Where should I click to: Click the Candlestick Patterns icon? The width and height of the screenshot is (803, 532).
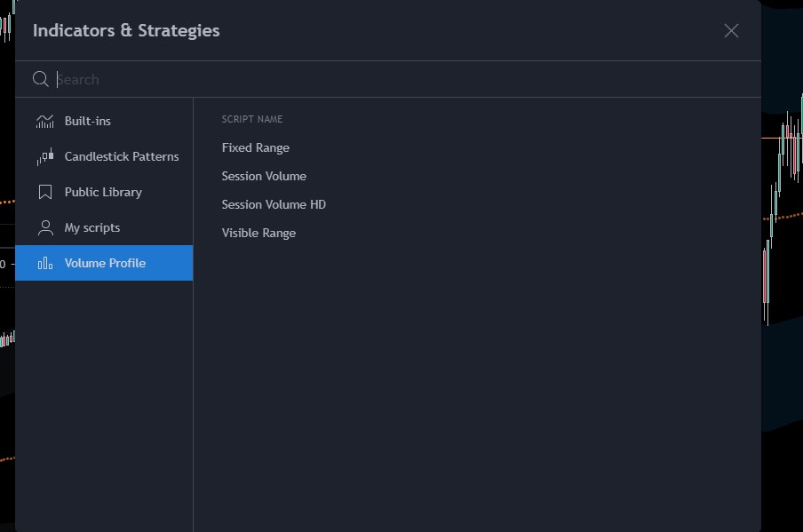[45, 156]
